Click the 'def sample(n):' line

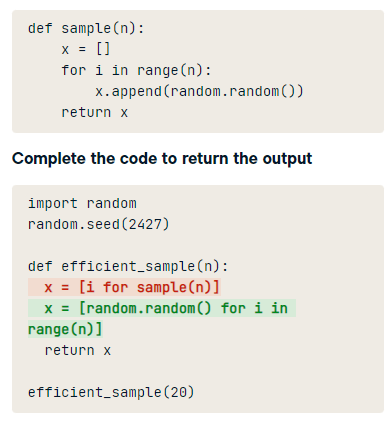(86, 28)
